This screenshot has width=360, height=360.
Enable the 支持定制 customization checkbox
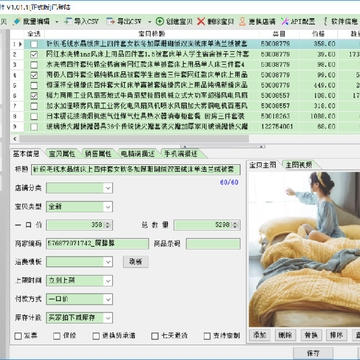(x=207, y=336)
